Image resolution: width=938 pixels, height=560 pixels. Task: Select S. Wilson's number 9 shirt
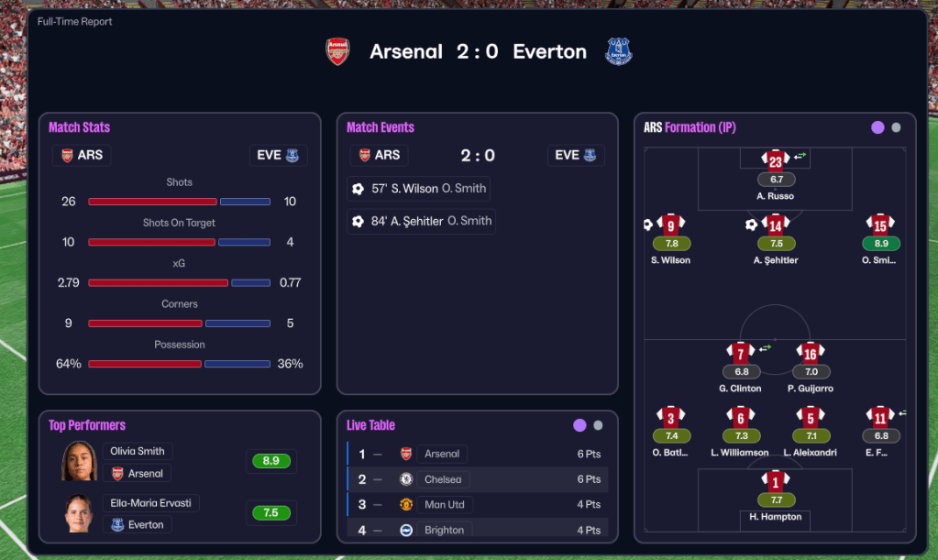[x=671, y=225]
